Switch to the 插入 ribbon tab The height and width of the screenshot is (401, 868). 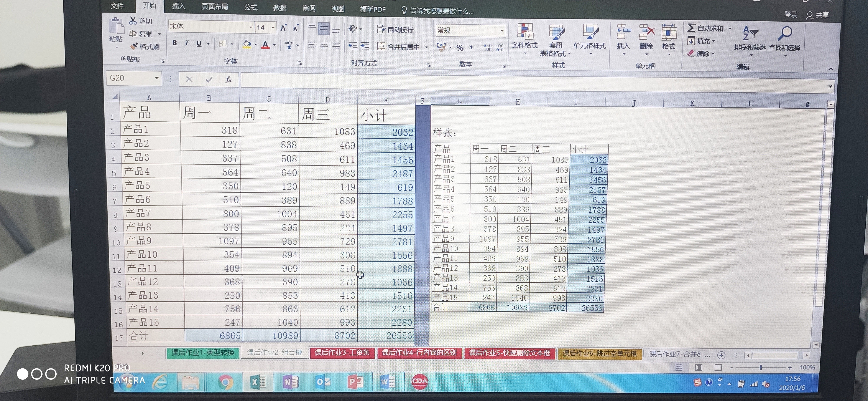[x=179, y=6]
